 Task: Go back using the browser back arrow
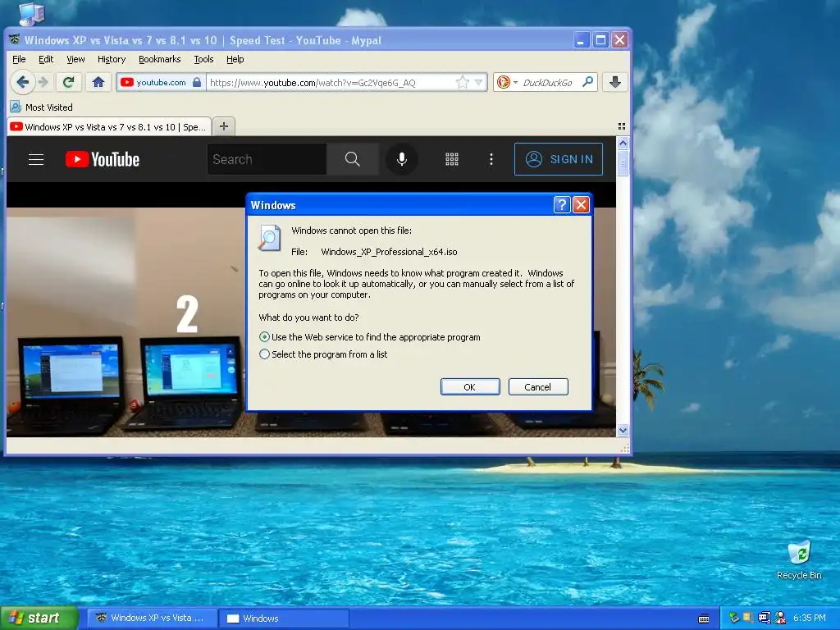pos(22,83)
